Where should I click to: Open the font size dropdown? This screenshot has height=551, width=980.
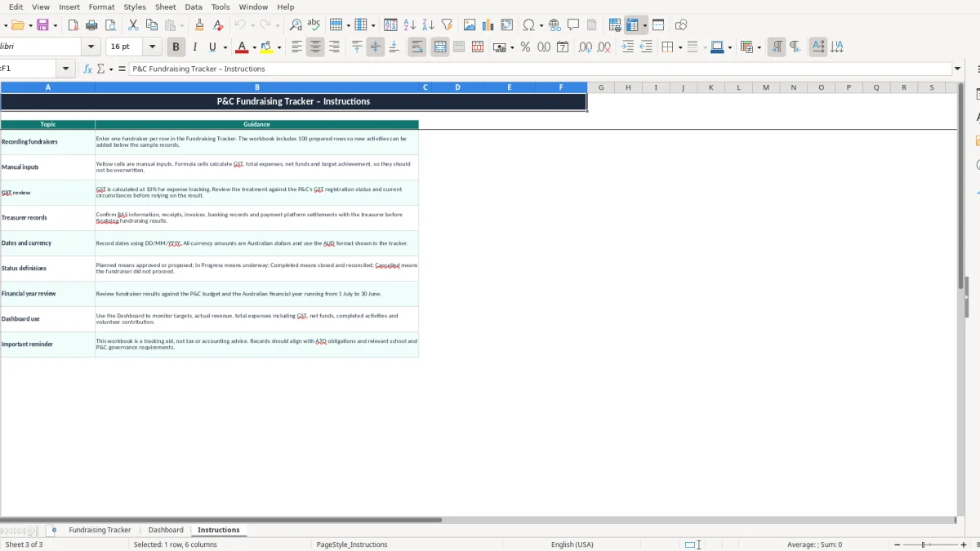(152, 47)
